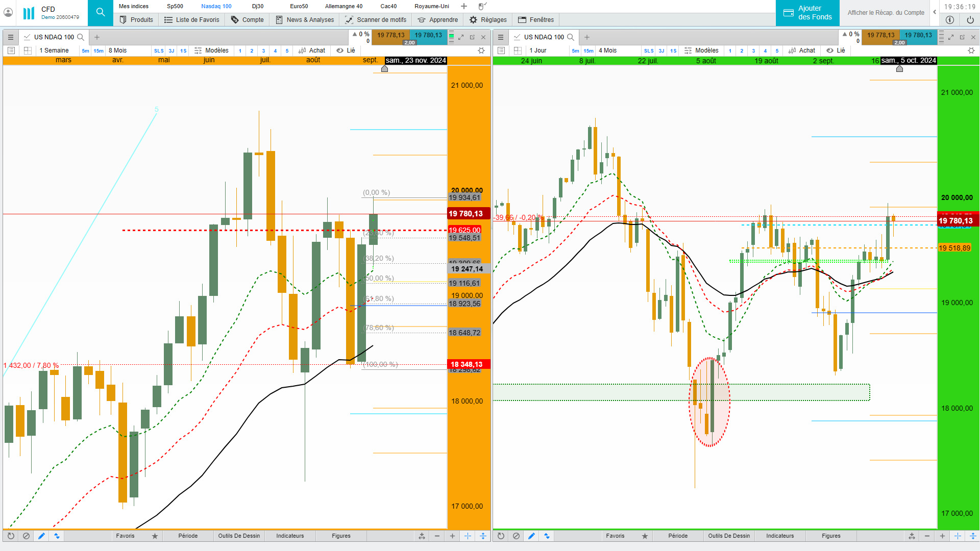Switch to the Nasdaq 100 index tab
Image resolution: width=980 pixels, height=551 pixels.
[x=216, y=6]
